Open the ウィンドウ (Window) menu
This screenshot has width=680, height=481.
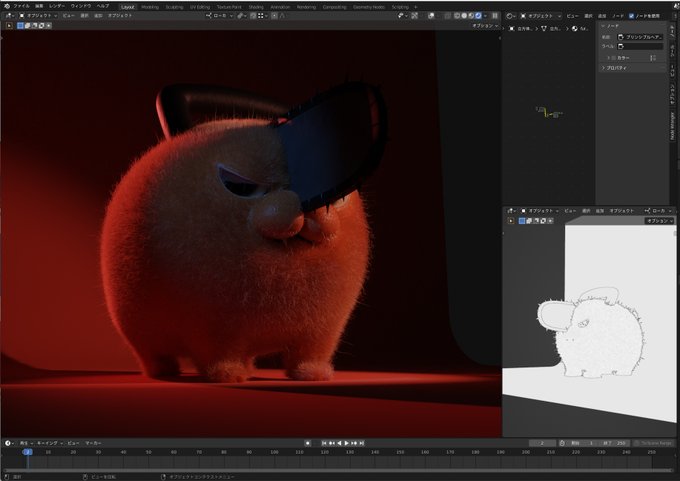(x=81, y=6)
